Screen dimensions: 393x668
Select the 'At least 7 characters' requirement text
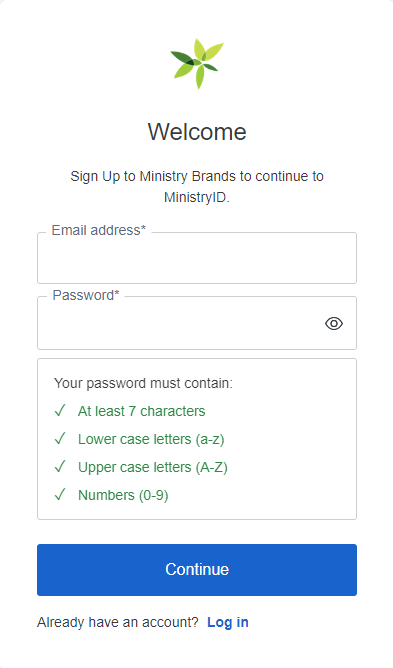(x=142, y=411)
